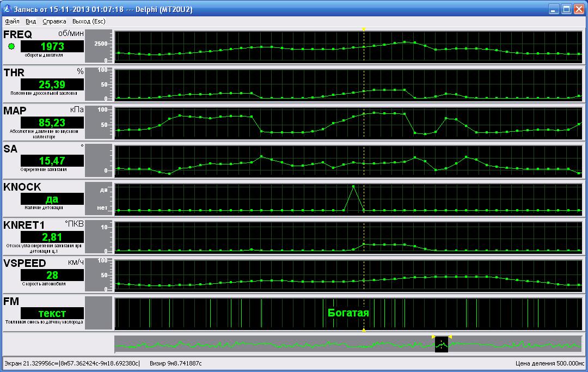Image resolution: width=588 pixels, height=372 pixels.
Task: Click the об/мин unit label
Action: [71, 34]
